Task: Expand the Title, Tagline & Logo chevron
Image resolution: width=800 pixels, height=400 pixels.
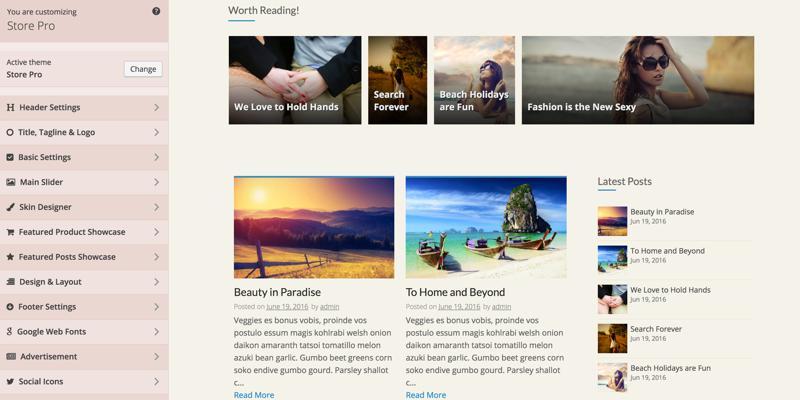Action: [x=157, y=133]
